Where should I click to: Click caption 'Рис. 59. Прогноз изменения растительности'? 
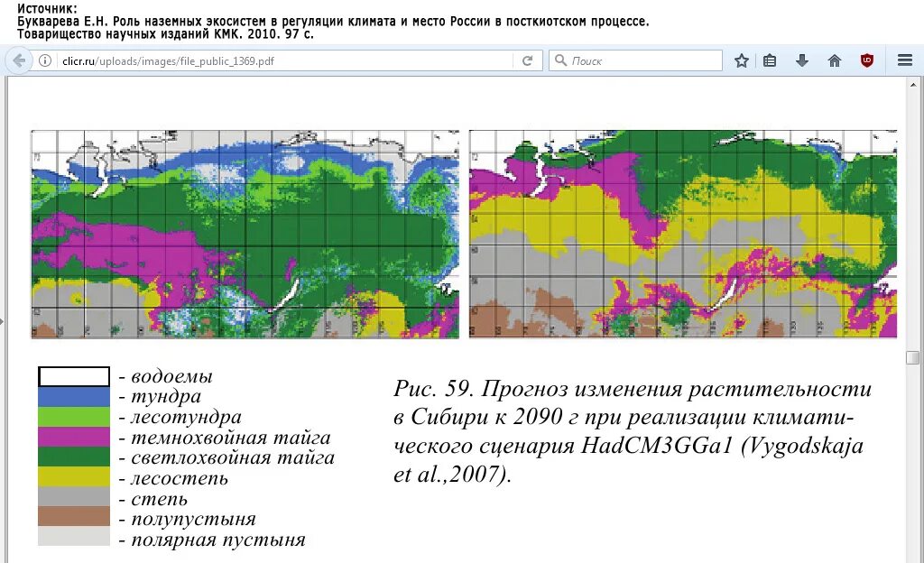pyautogui.click(x=633, y=389)
